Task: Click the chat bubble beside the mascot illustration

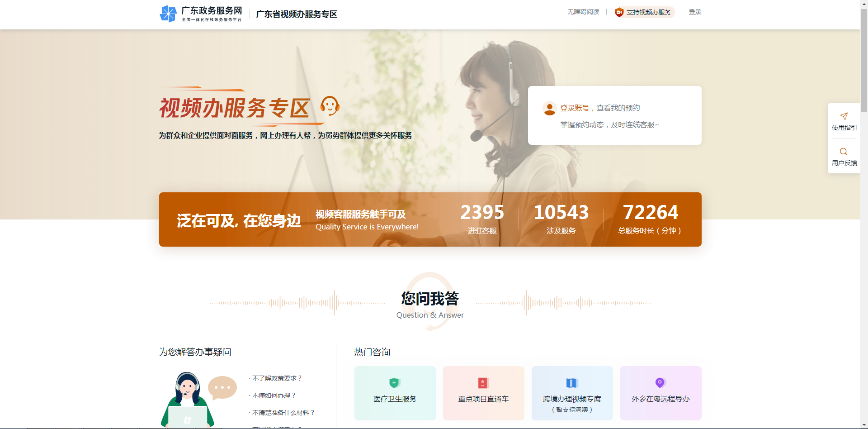Action: tap(222, 387)
